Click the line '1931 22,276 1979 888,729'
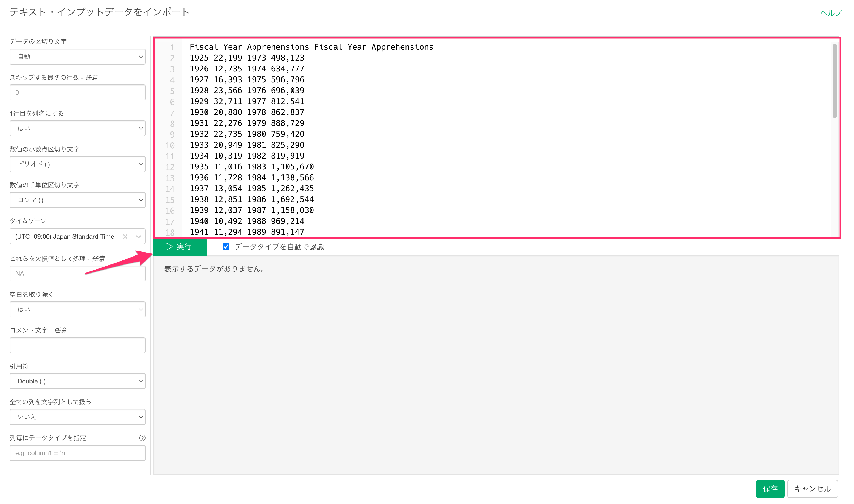This screenshot has height=504, width=854. click(x=247, y=123)
